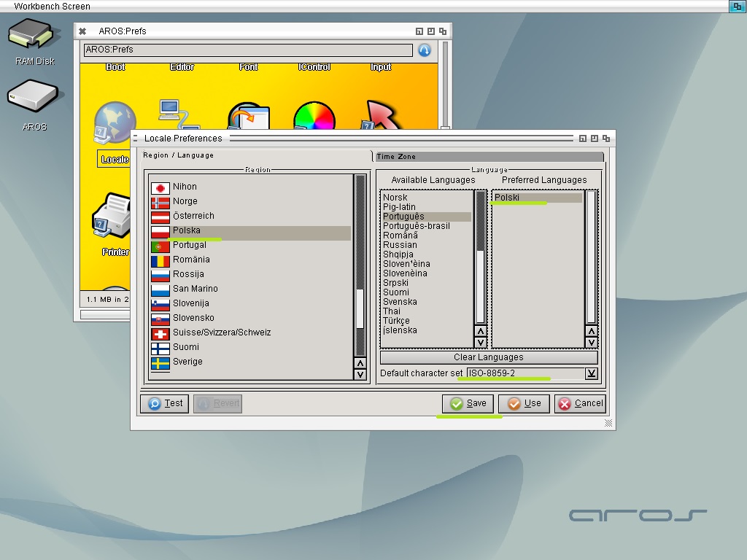The image size is (747, 560).
Task: Click Available Languages scroll up arrow
Action: click(480, 332)
